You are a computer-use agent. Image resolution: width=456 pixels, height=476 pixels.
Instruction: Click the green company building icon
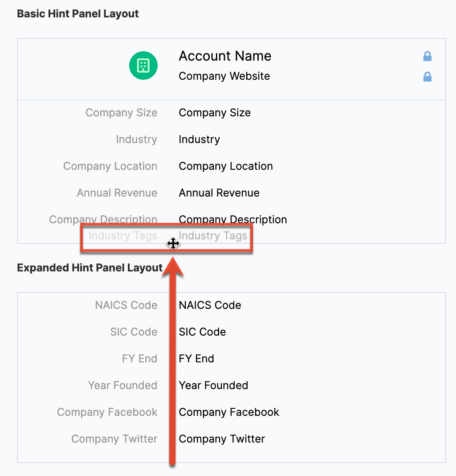click(x=143, y=65)
